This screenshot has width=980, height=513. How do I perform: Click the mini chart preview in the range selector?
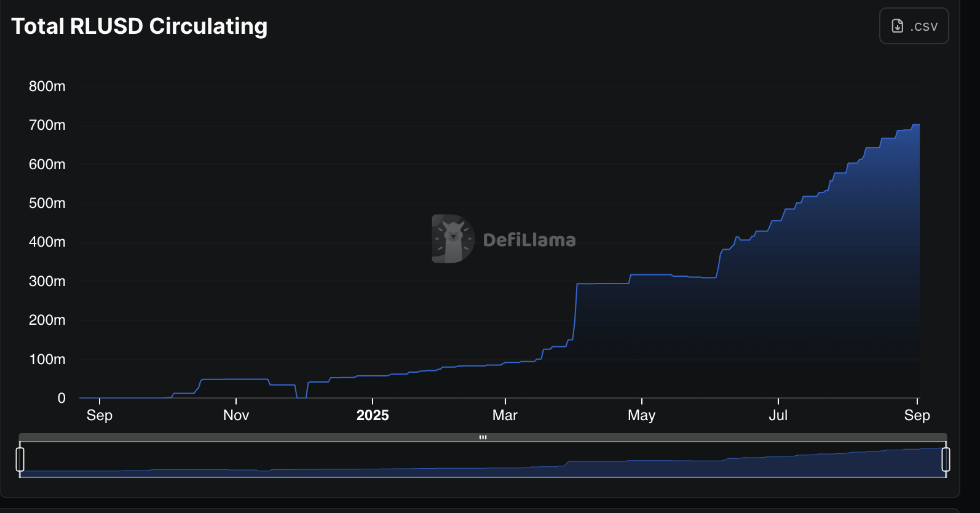tap(483, 459)
